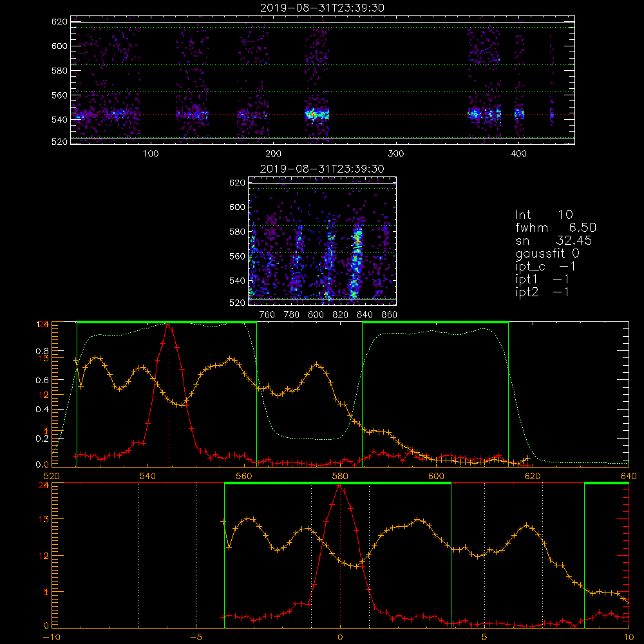Image resolution: width=644 pixels, height=644 pixels.
Task: Click x-axis label 200 on top spectrogram
Action: pos(273,154)
